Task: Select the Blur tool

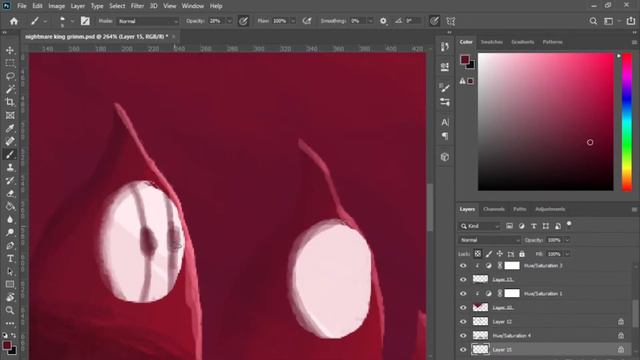Action: coord(10,220)
